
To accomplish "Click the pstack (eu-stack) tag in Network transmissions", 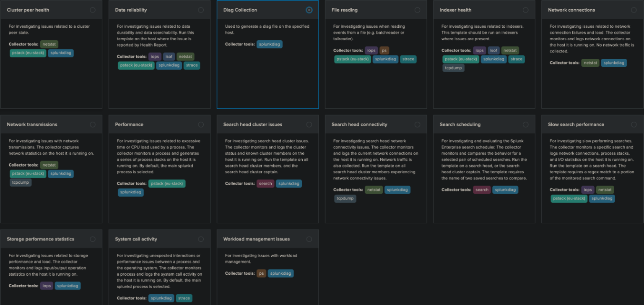I will (x=28, y=173).
